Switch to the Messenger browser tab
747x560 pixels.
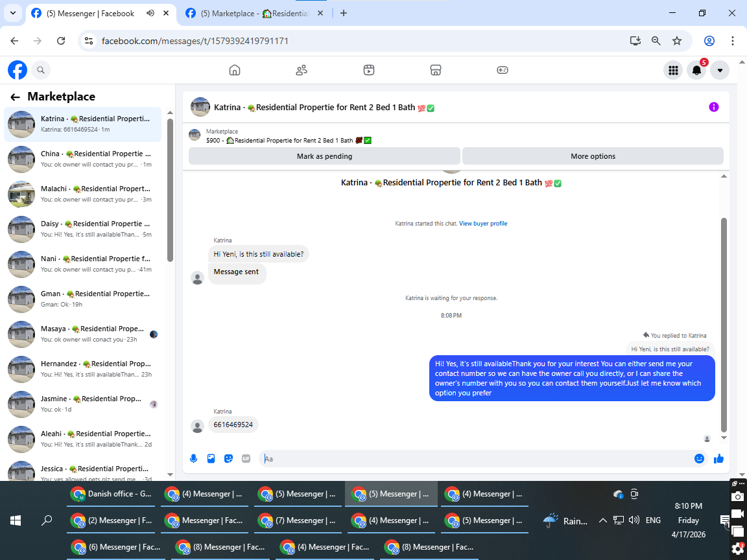click(91, 14)
